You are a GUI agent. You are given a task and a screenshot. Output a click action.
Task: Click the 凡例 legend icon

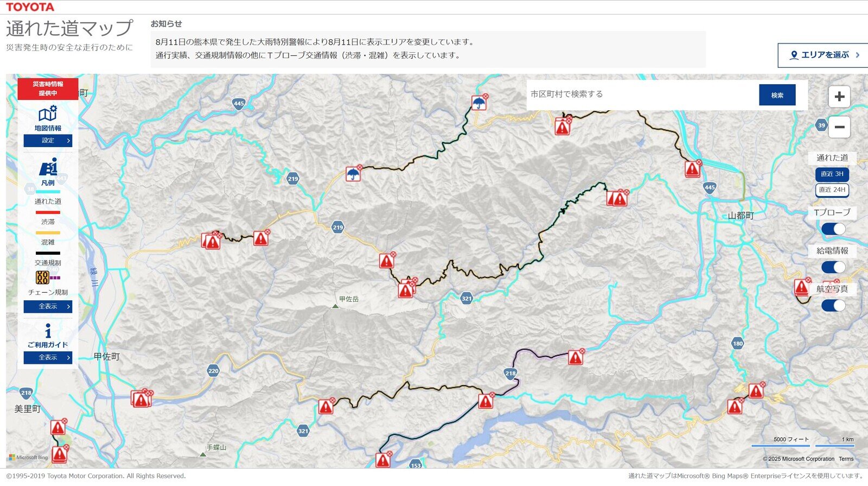tap(48, 168)
